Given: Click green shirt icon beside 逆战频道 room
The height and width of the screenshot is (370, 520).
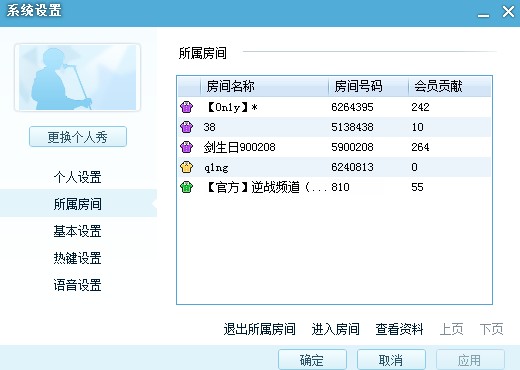Looking at the screenshot, I should [186, 187].
